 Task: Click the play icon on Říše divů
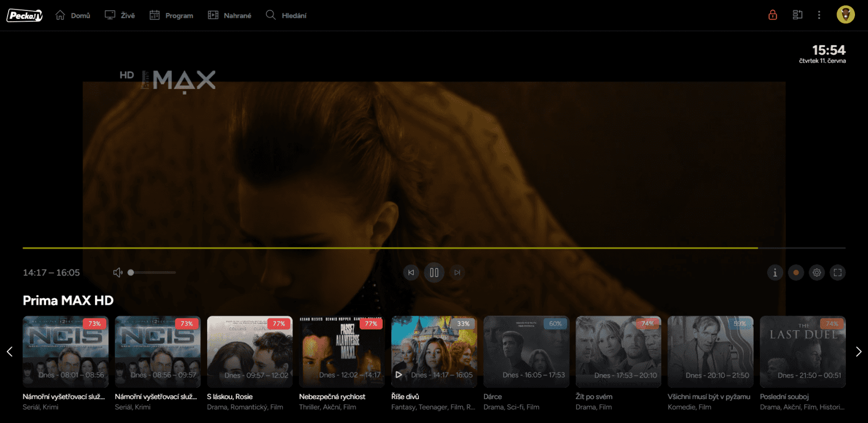[399, 375]
